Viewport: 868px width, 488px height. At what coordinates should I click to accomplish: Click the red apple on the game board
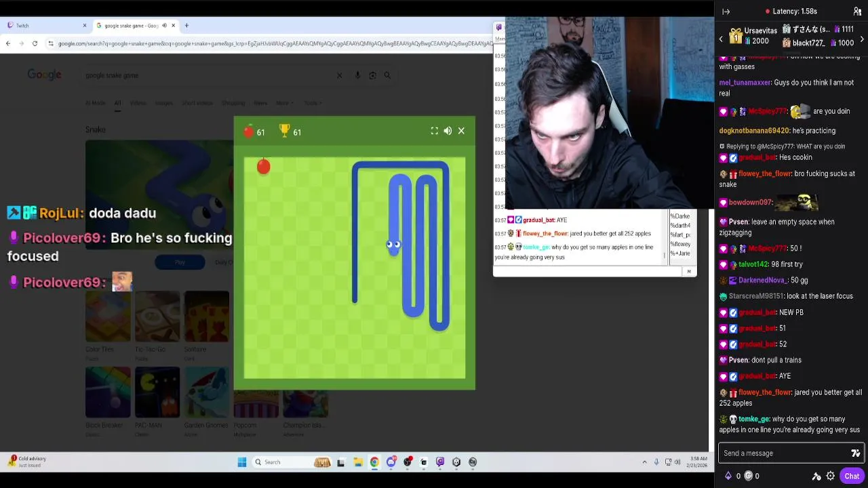coord(264,166)
